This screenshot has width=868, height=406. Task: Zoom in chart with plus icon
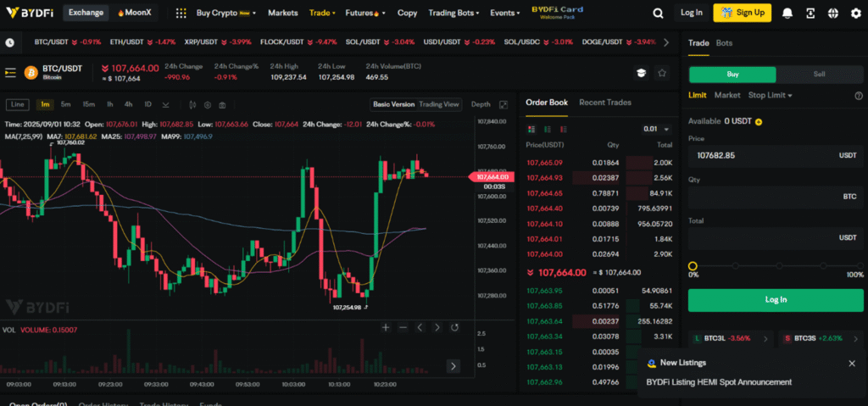[386, 327]
